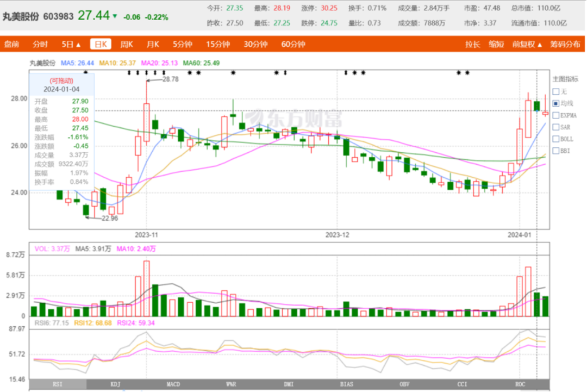
Task: Click the (可拖动) draggable info panel header
Action: 61,81
